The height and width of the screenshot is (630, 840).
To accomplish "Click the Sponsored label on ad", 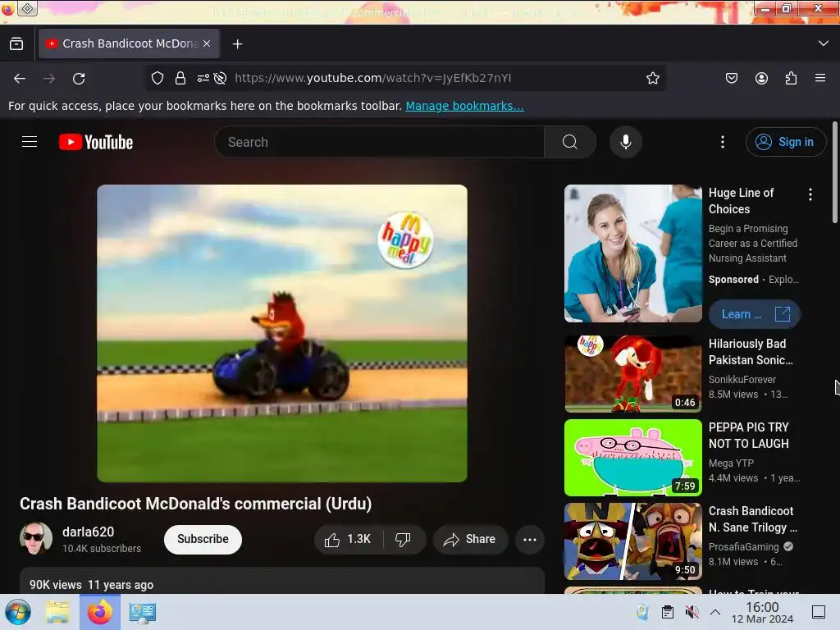I will (733, 279).
